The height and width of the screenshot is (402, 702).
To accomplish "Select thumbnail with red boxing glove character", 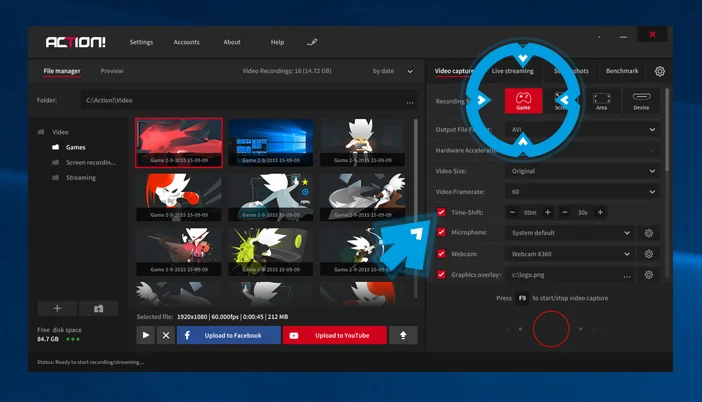I will click(179, 197).
